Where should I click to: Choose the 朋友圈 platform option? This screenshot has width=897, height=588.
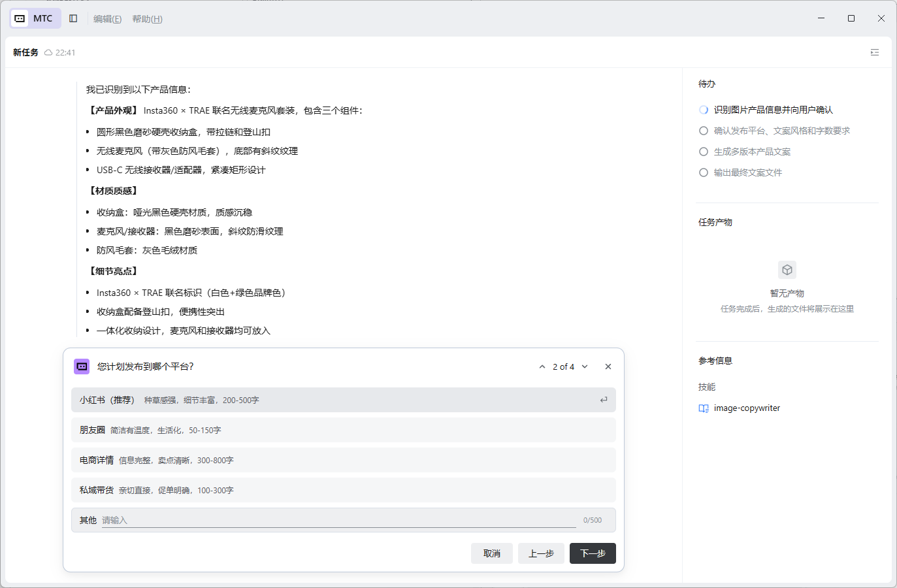[x=344, y=430]
